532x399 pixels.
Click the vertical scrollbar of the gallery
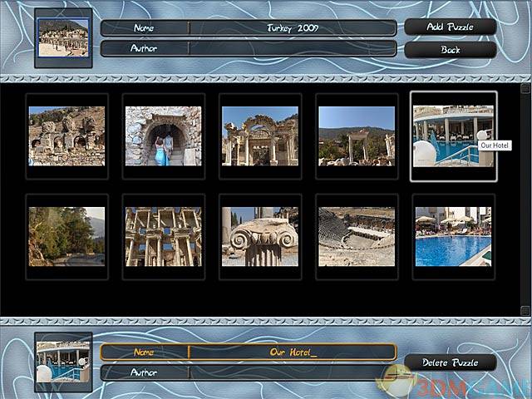525,199
